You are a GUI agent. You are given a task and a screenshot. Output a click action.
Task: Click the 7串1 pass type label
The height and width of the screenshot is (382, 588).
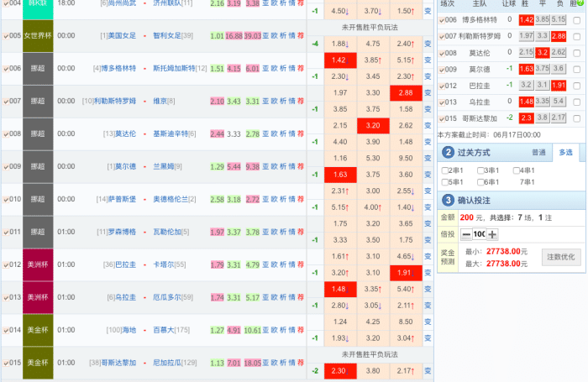coord(527,182)
